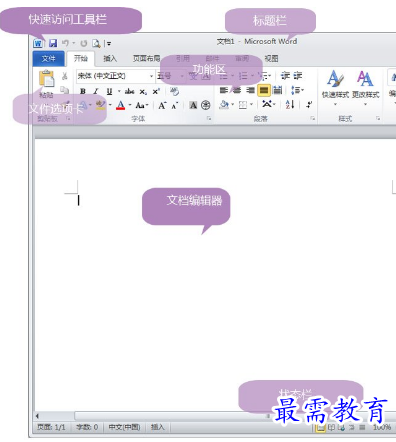
Task: Click the Word application icon in title bar
Action: pyautogui.click(x=38, y=43)
